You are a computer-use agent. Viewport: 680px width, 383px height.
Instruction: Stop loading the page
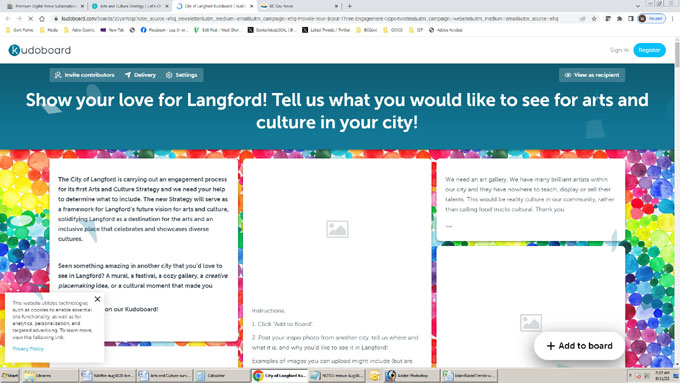click(30, 19)
